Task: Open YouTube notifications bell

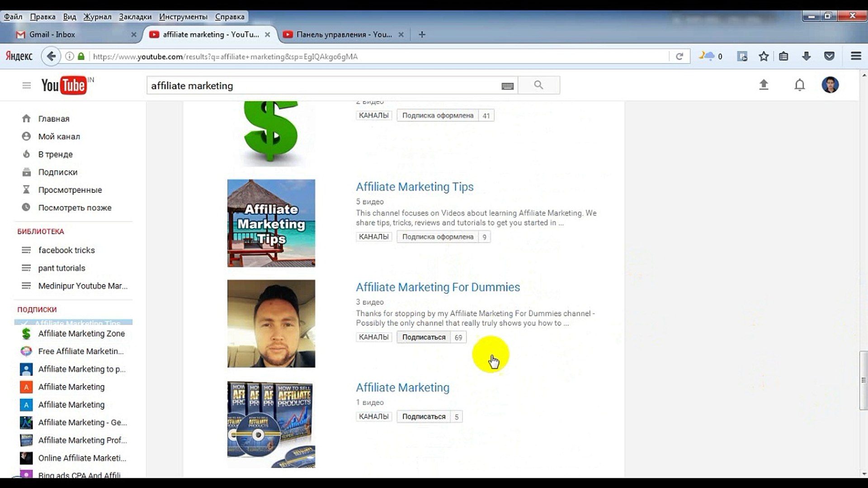Action: pyautogui.click(x=799, y=85)
